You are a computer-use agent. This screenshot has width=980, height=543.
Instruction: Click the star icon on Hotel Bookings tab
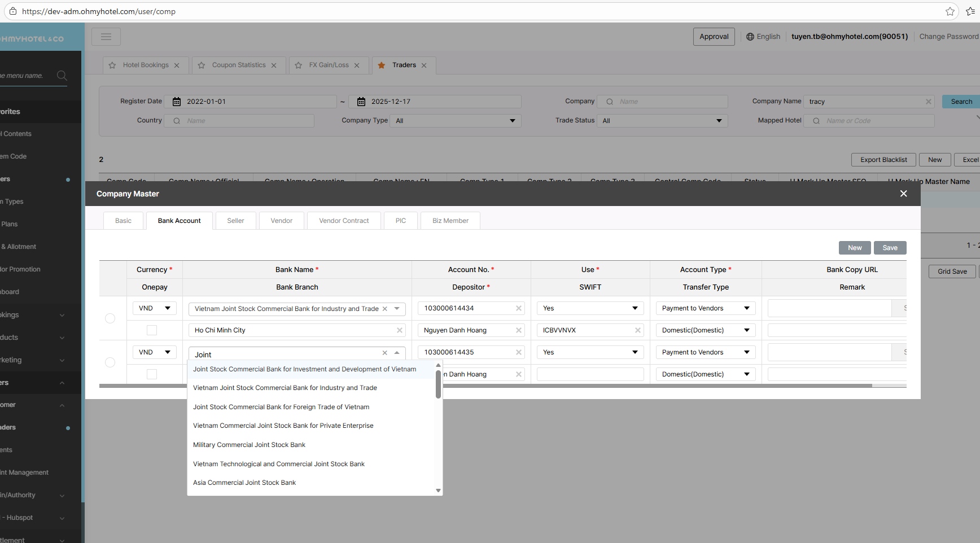(112, 65)
